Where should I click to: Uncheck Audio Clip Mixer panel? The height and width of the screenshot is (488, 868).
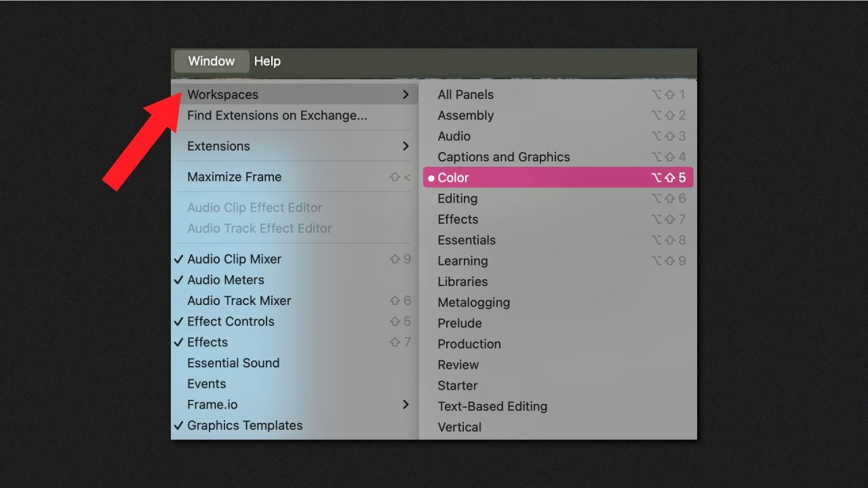tap(234, 259)
